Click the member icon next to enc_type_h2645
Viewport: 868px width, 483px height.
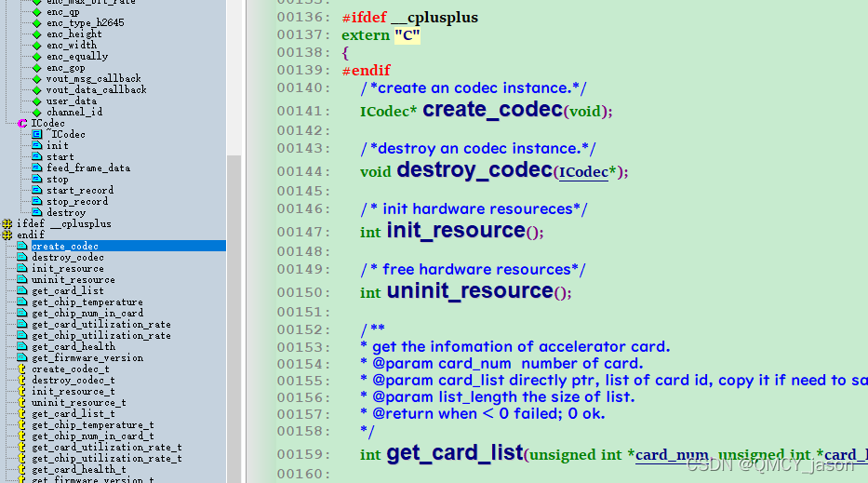click(37, 23)
